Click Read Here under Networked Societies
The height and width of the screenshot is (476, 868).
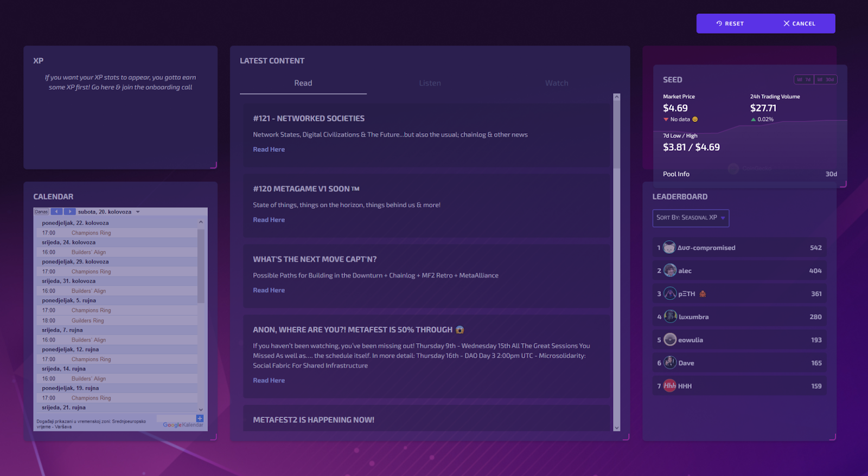pos(269,150)
